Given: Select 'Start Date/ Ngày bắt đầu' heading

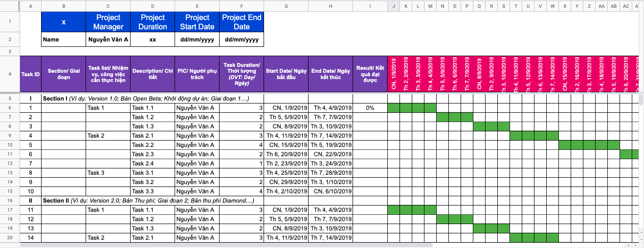Looking at the screenshot, I should point(286,74).
